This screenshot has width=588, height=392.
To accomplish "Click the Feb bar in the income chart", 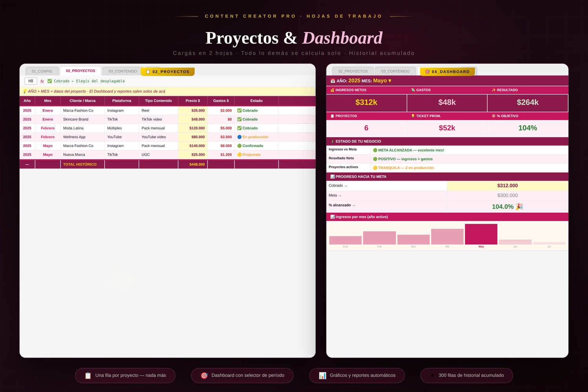I will [379, 238].
